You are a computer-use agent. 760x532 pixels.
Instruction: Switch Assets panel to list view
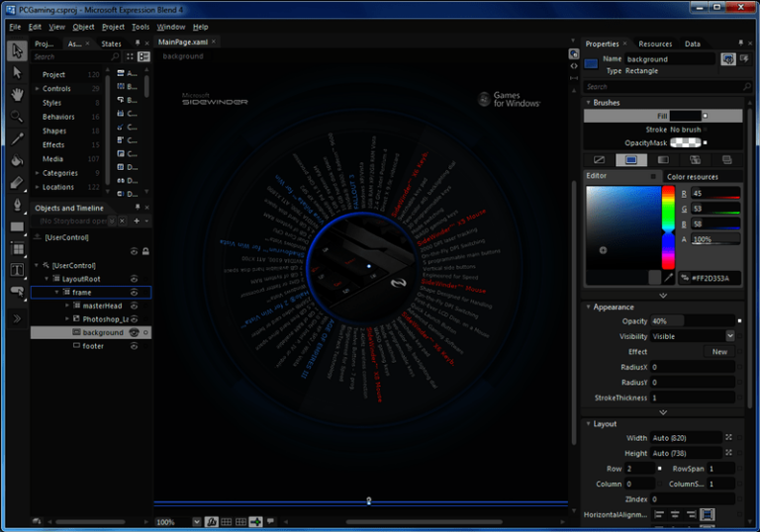pyautogui.click(x=143, y=56)
